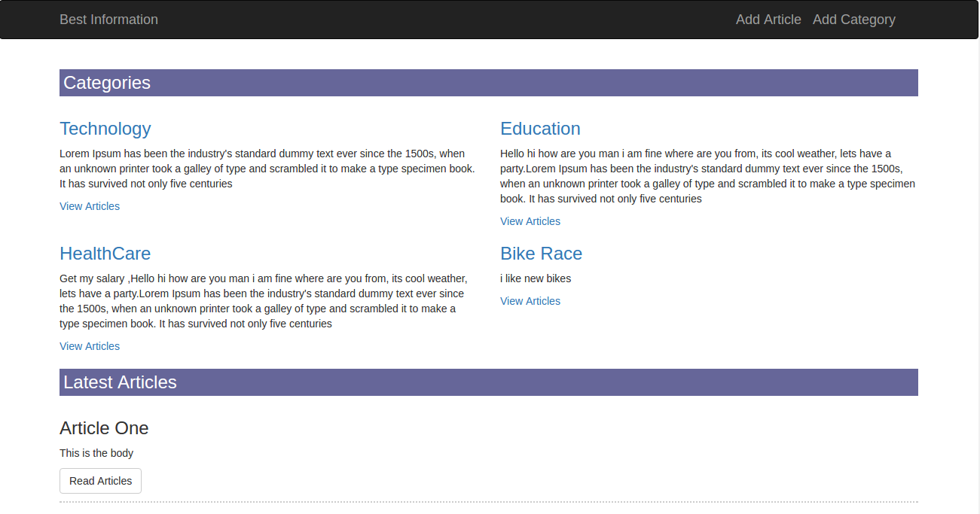The height and width of the screenshot is (514, 980).
Task: View Articles under Bike Race
Action: click(x=530, y=300)
